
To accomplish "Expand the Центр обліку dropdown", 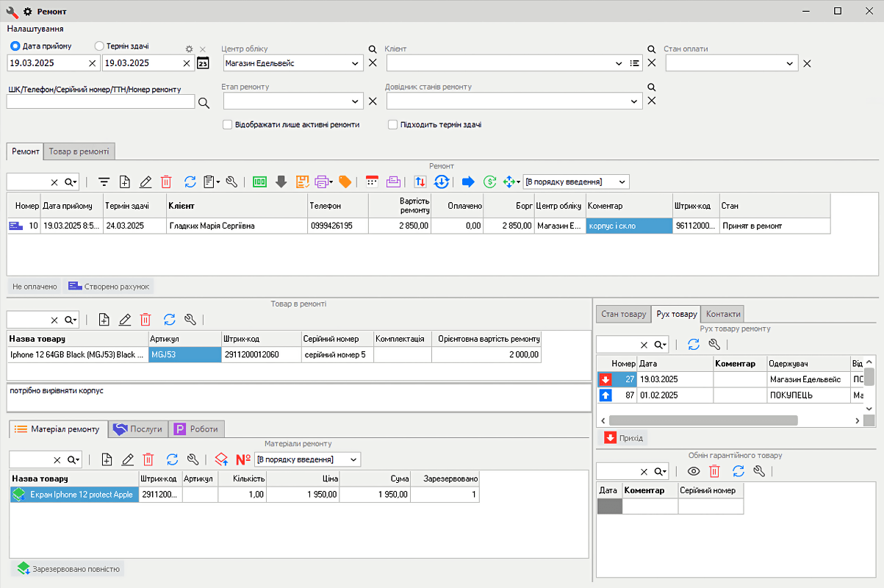I will pos(356,64).
